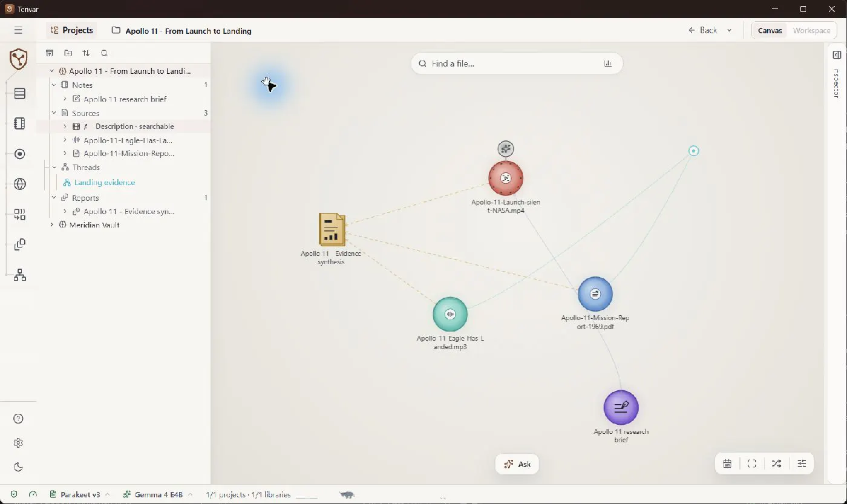Click the sort arrows icon in tree toolbar
The width and height of the screenshot is (847, 504).
pos(86,53)
